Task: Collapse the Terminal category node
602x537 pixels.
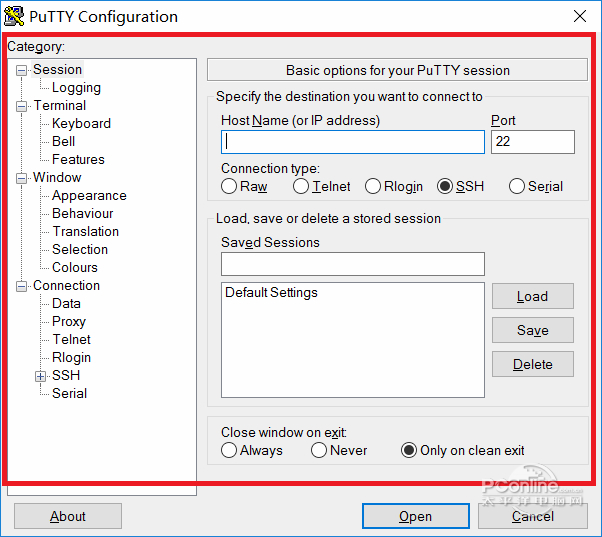Action: pyautogui.click(x=22, y=106)
